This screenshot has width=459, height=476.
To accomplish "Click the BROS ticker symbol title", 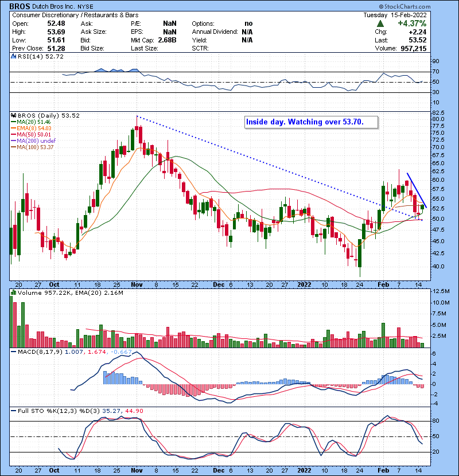I will pos(20,6).
